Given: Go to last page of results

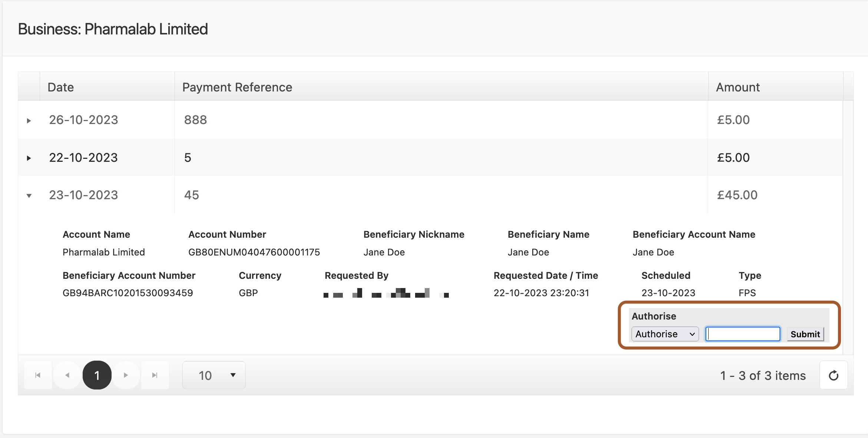Looking at the screenshot, I should click(x=155, y=375).
